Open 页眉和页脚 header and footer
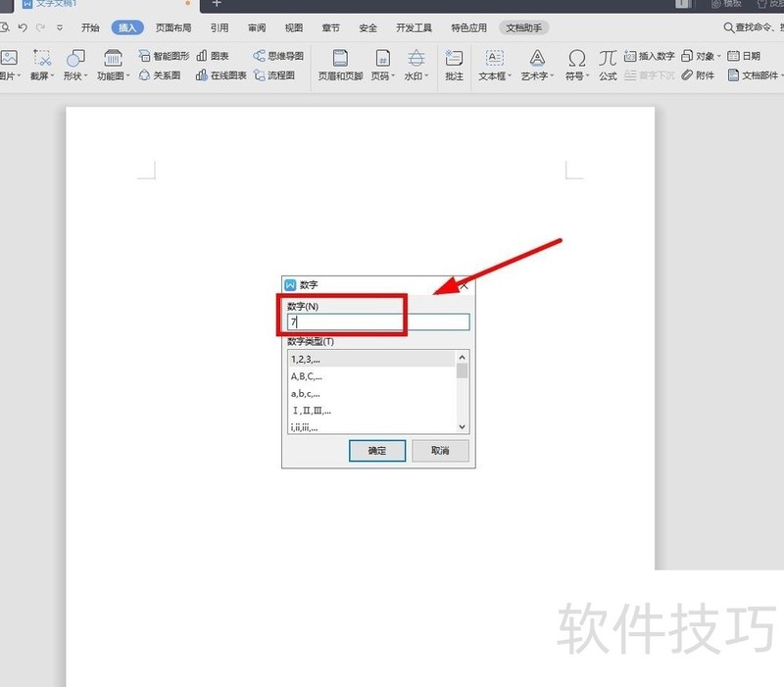784x687 pixels. pyautogui.click(x=340, y=65)
